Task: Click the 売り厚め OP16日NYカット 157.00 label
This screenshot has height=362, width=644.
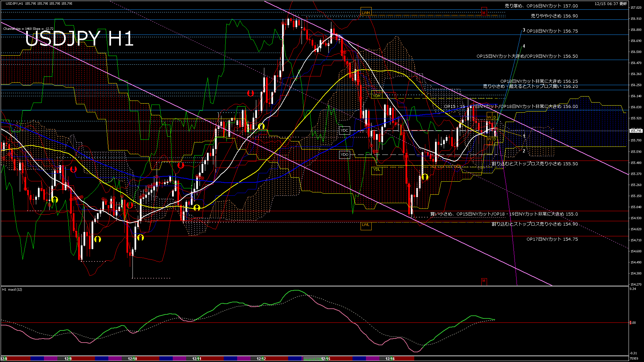Action: 541,6
